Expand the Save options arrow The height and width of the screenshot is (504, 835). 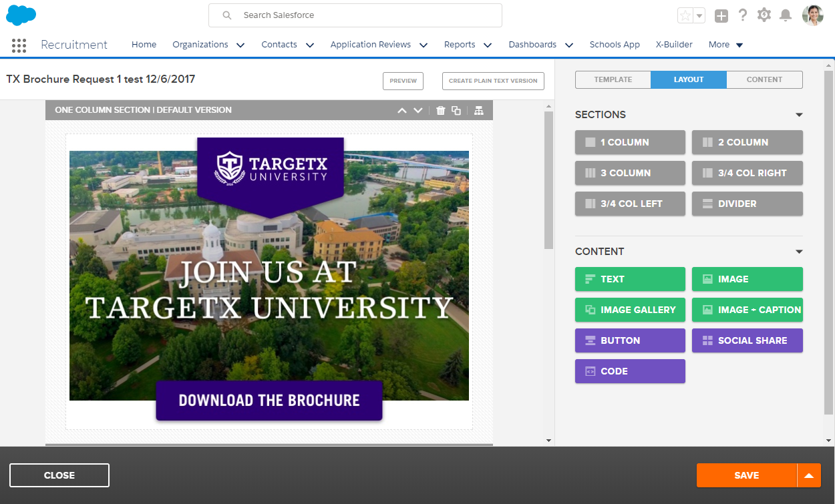(x=808, y=475)
